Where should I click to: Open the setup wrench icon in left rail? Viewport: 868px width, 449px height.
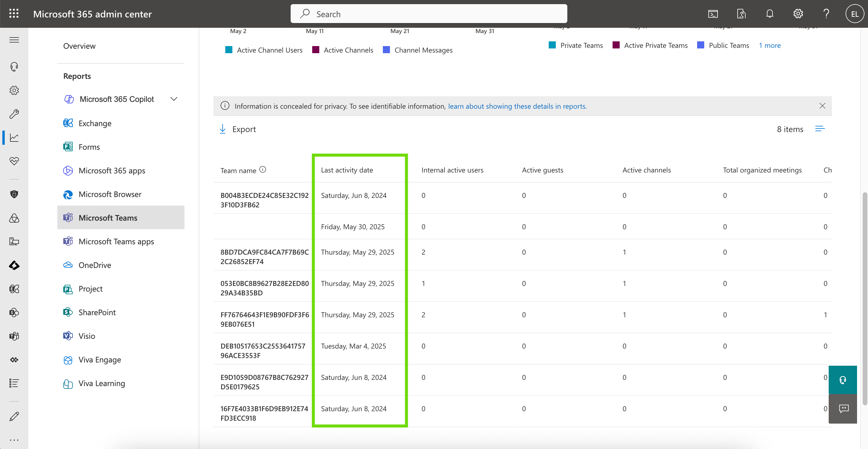point(14,114)
